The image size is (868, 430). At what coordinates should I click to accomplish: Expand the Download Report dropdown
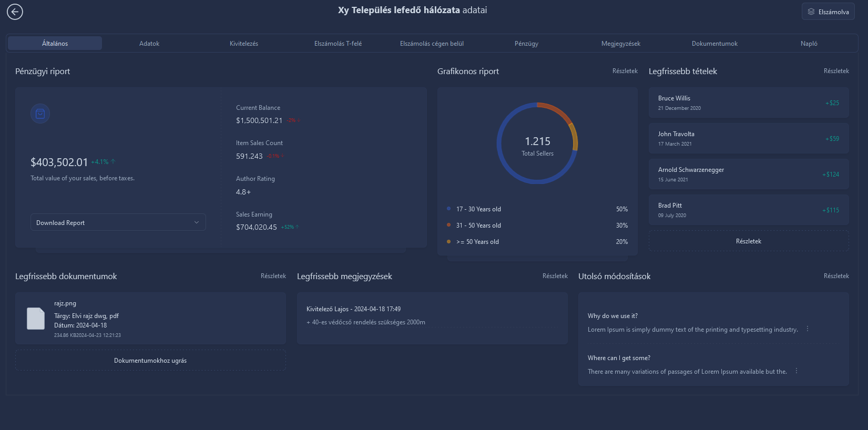pos(118,222)
